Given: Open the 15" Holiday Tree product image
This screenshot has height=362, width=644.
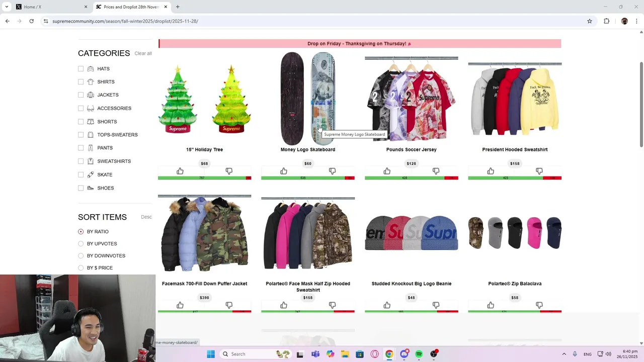Looking at the screenshot, I should [204, 99].
